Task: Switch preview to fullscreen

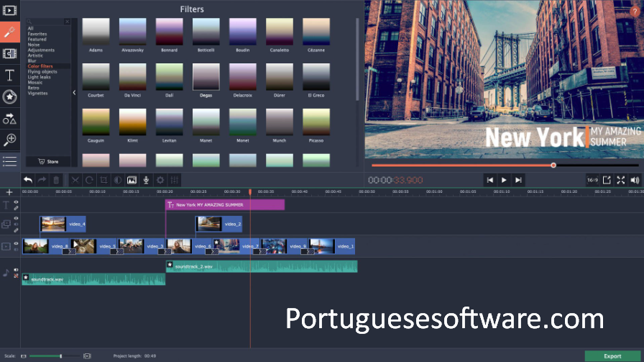Action: tap(621, 180)
